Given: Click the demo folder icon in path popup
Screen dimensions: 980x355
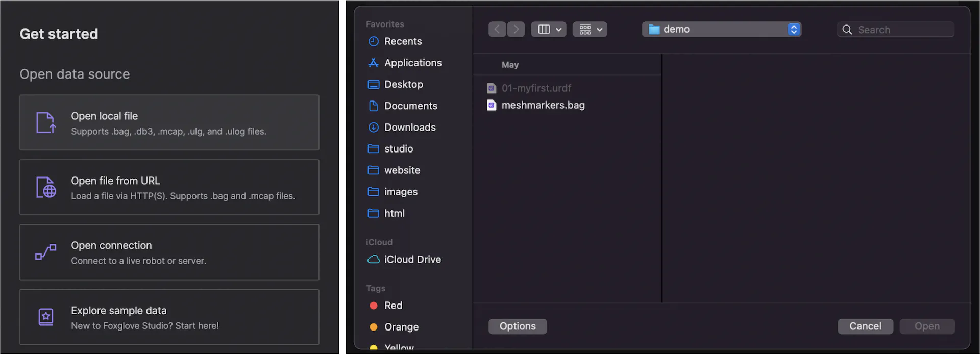Looking at the screenshot, I should pyautogui.click(x=654, y=30).
